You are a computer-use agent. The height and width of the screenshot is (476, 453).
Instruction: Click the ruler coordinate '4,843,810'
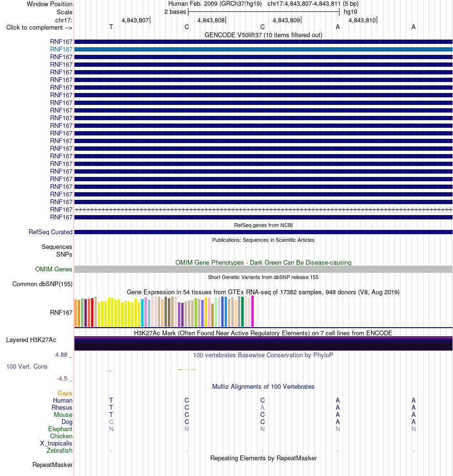(362, 21)
